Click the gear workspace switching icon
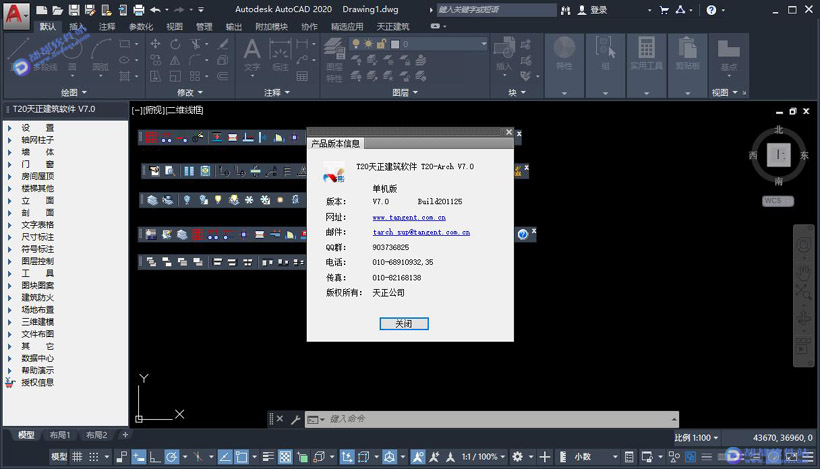 [x=517, y=457]
